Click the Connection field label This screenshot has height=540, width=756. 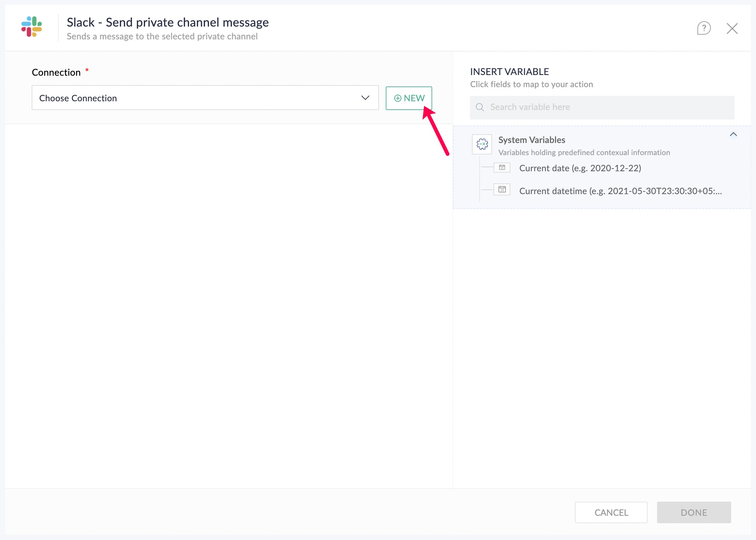click(x=56, y=72)
